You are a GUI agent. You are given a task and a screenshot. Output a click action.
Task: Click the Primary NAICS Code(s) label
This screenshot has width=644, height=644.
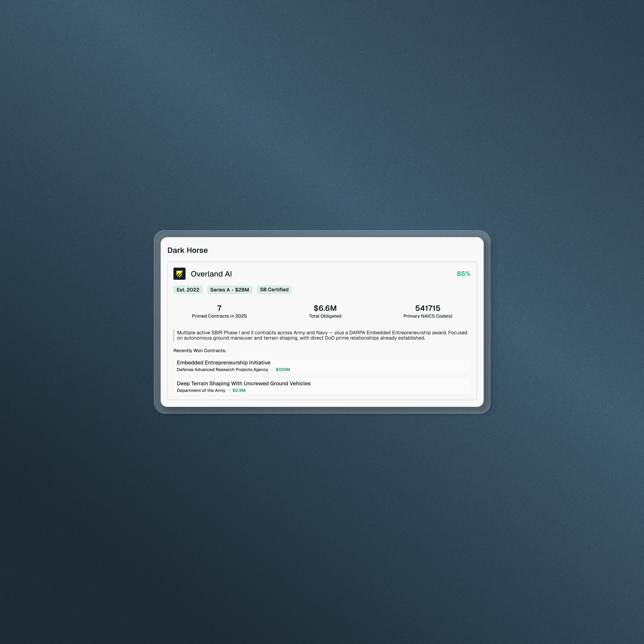[427, 316]
